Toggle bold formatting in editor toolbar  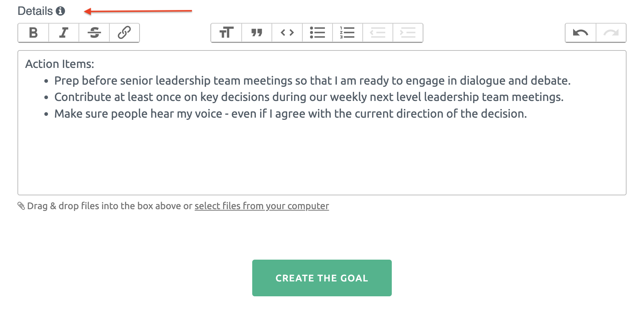(33, 33)
